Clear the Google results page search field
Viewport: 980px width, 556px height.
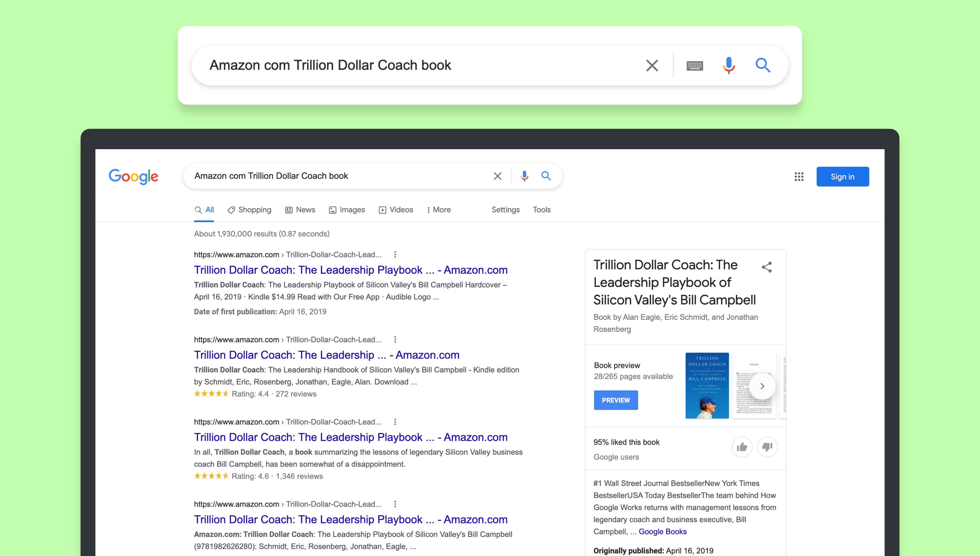pyautogui.click(x=497, y=176)
